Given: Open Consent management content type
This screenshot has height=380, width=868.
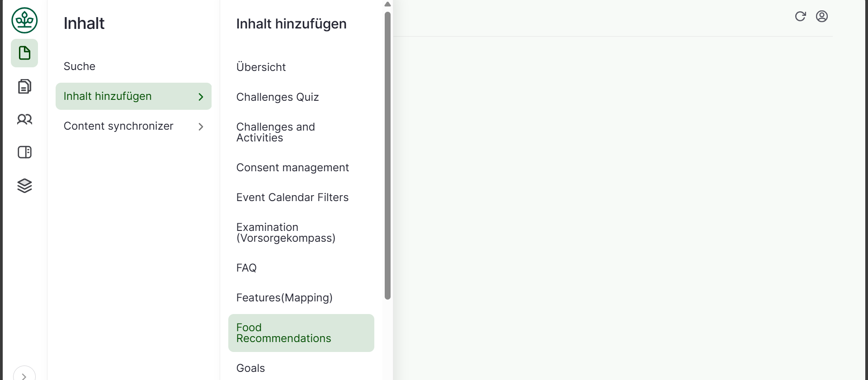Looking at the screenshot, I should (x=292, y=168).
